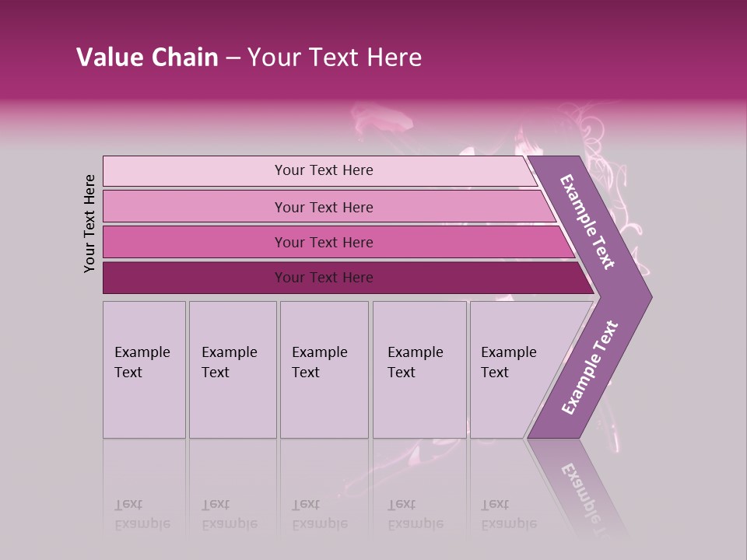
Task: Select the first 'Example Text' box on the left
Action: click(144, 369)
